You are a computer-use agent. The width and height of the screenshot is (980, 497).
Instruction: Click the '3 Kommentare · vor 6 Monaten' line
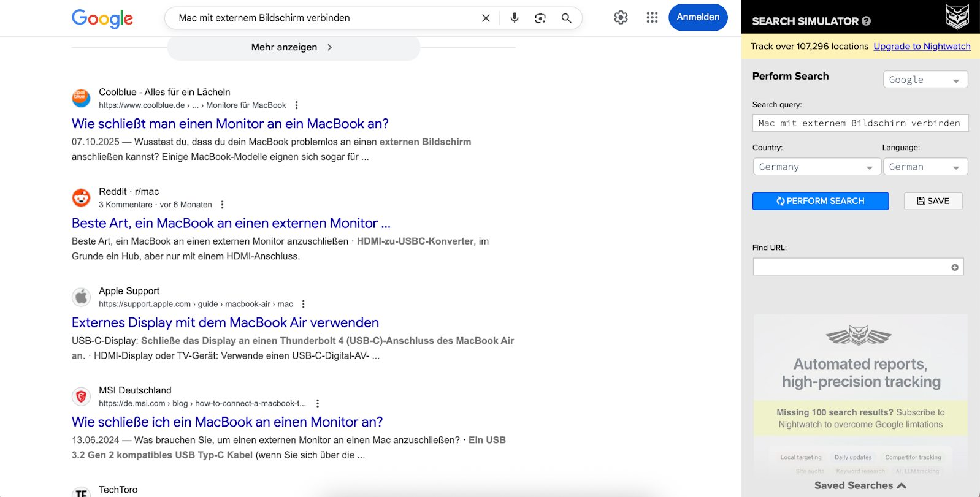coord(155,205)
